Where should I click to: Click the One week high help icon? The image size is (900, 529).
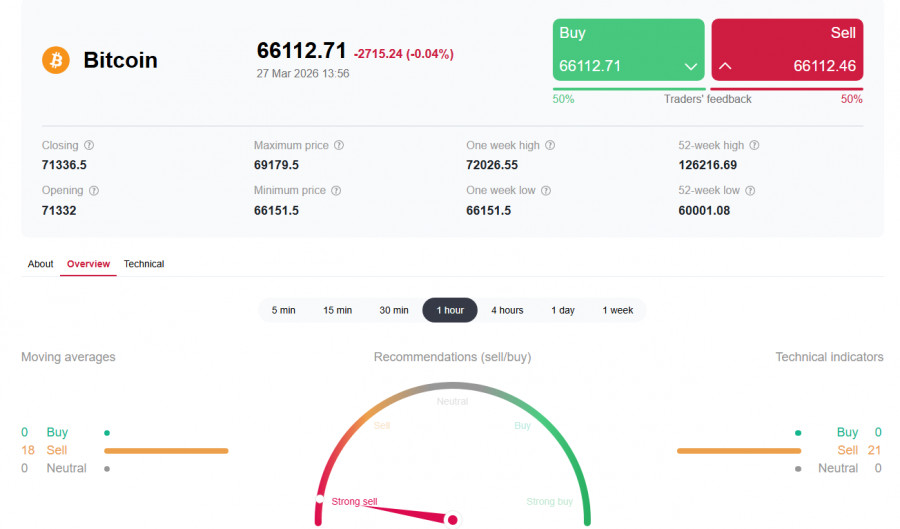click(550, 145)
